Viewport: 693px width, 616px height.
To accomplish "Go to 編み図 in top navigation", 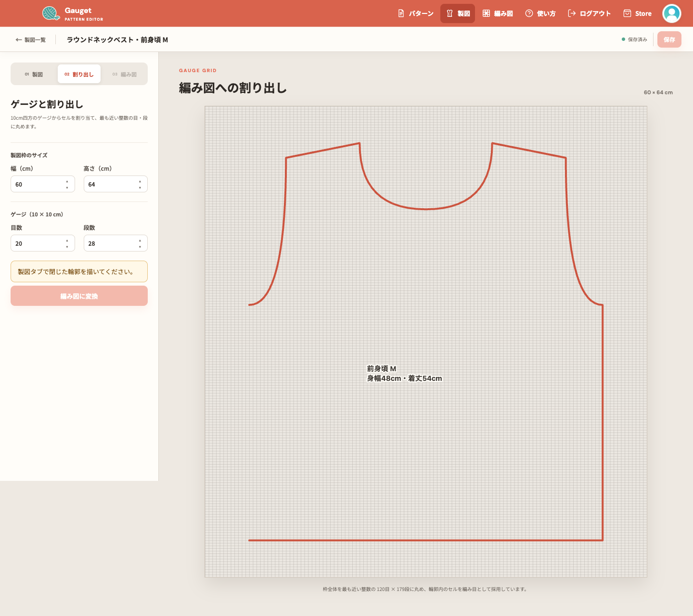I will click(x=498, y=13).
